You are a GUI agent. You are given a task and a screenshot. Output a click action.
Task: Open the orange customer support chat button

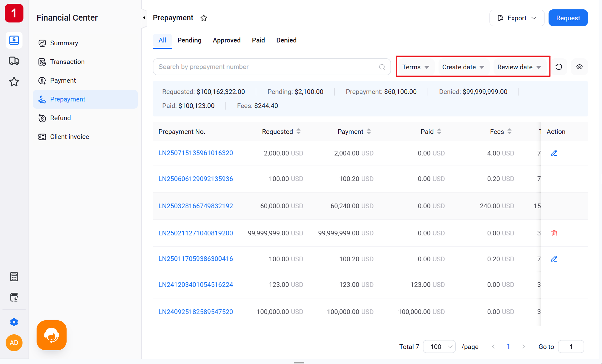click(x=52, y=335)
